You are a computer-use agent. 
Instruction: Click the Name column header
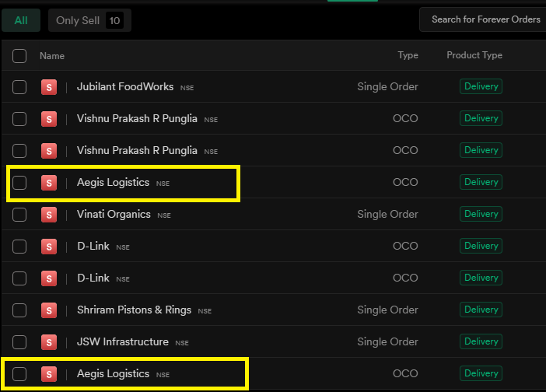point(52,56)
